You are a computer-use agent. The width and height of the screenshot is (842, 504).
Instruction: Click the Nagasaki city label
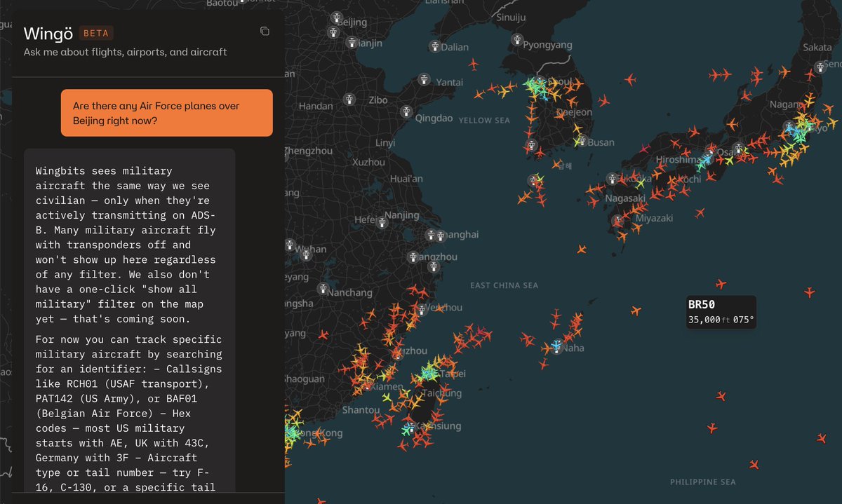click(x=627, y=199)
